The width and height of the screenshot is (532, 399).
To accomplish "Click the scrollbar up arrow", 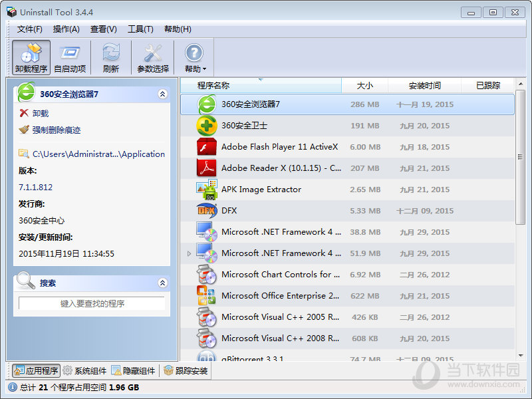I will (x=521, y=84).
